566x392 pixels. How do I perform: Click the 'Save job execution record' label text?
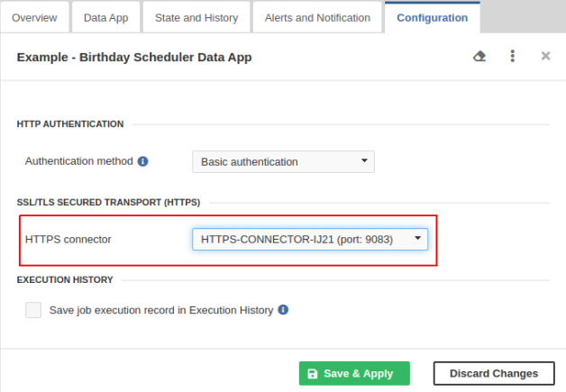(160, 310)
